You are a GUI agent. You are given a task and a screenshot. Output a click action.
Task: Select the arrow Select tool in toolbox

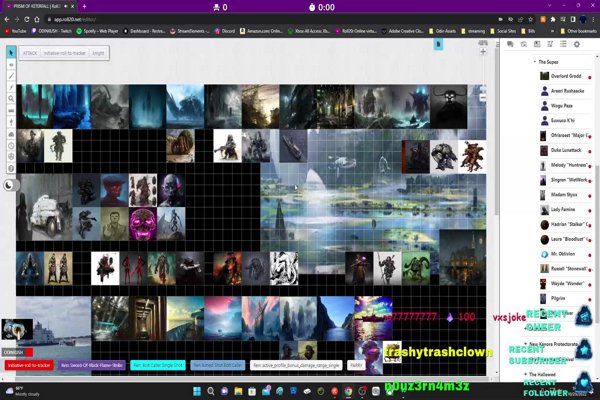click(11, 52)
